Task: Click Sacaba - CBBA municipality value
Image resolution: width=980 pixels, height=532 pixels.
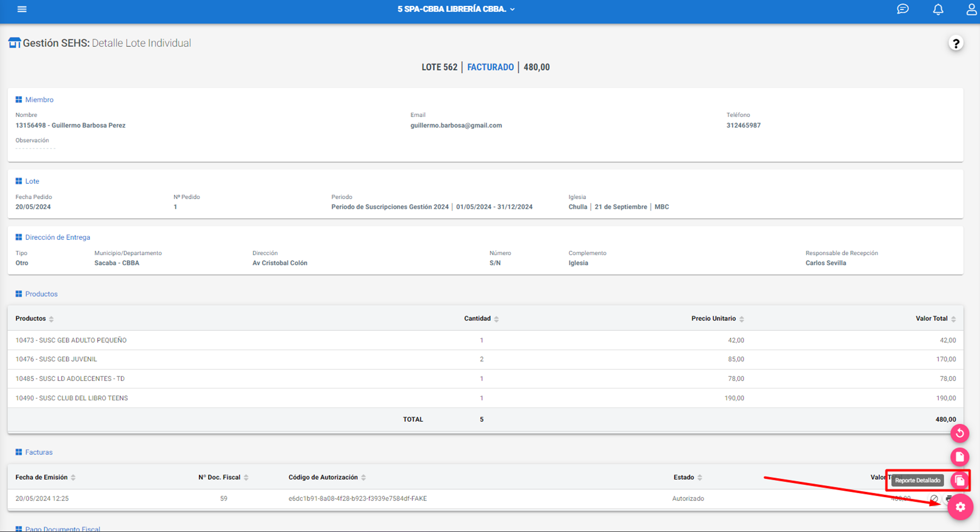Action: tap(116, 263)
